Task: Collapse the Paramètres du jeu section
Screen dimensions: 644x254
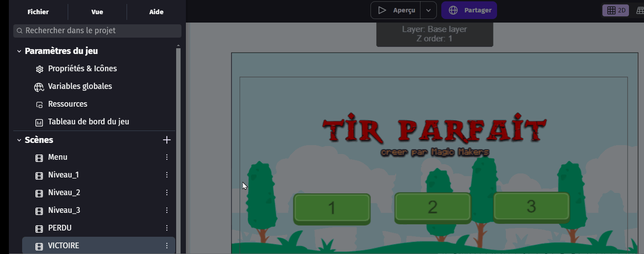Action: pos(19,51)
